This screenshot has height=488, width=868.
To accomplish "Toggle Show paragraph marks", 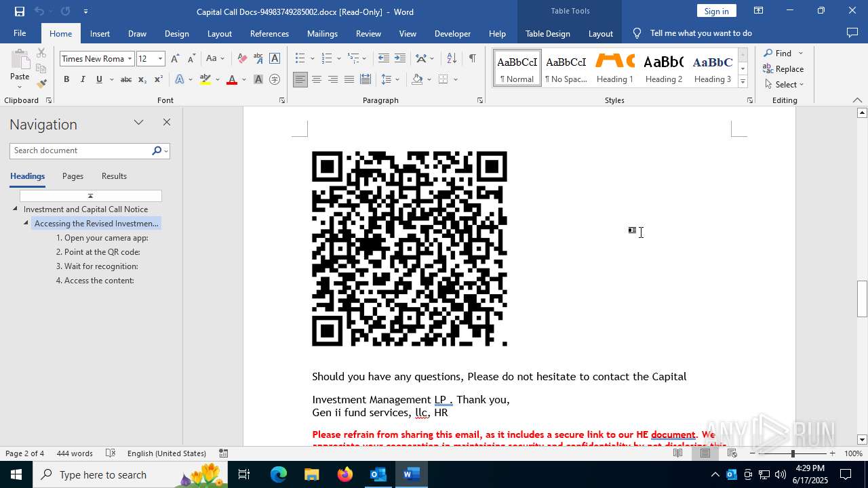I will click(472, 58).
